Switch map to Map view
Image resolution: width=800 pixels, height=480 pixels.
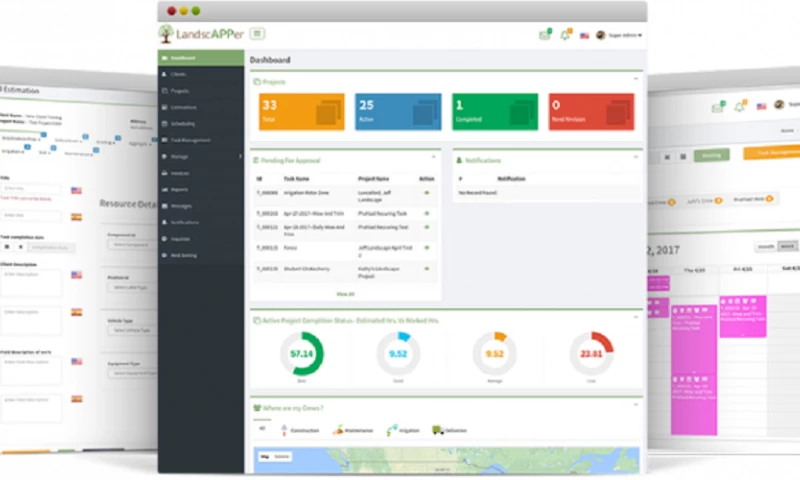pyautogui.click(x=265, y=457)
